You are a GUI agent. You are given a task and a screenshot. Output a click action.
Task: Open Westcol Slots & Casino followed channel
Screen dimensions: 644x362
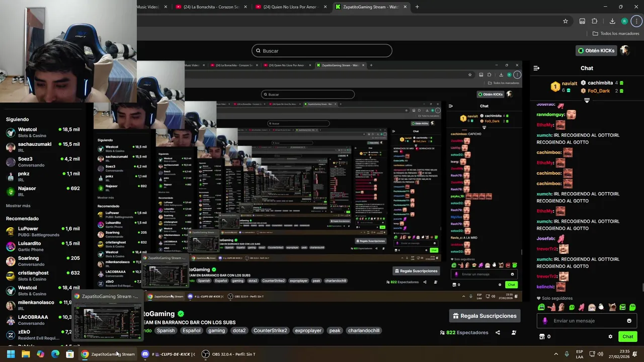tap(43, 132)
